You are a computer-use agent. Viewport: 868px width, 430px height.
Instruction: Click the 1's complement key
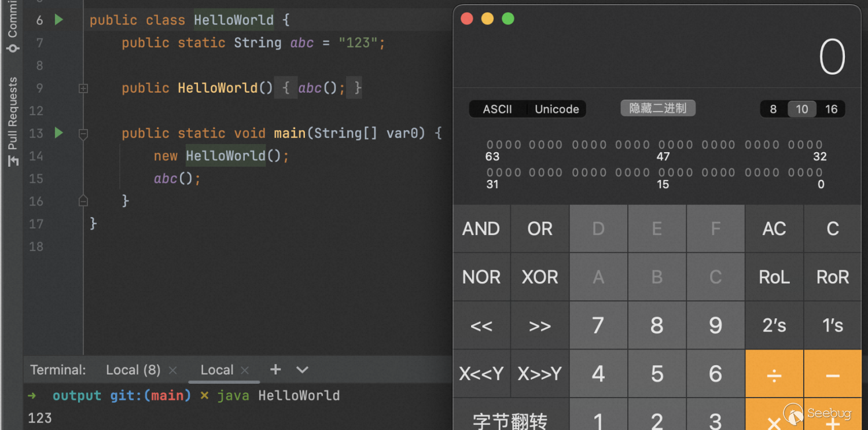click(x=833, y=326)
